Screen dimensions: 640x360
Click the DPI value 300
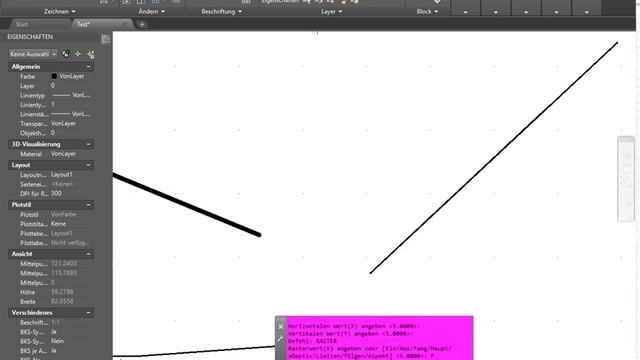point(56,193)
